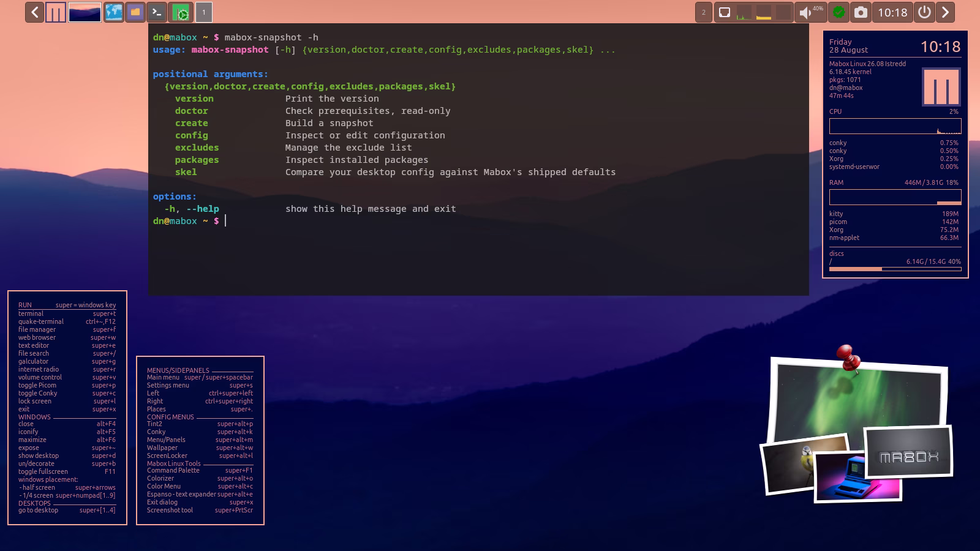Viewport: 980px width, 551px height.
Task: Click the 'nm-applet' row in Conky
Action: pyautogui.click(x=894, y=238)
